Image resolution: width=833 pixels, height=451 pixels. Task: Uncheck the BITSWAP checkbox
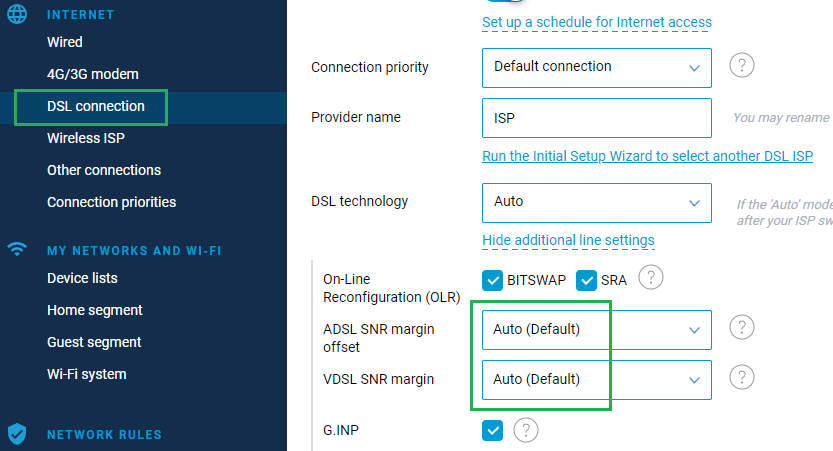click(x=492, y=280)
